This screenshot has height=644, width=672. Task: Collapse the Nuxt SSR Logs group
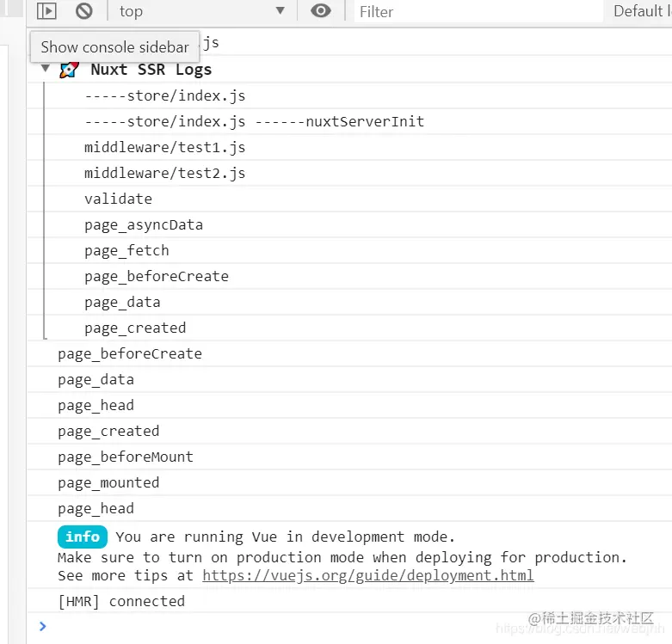46,68
